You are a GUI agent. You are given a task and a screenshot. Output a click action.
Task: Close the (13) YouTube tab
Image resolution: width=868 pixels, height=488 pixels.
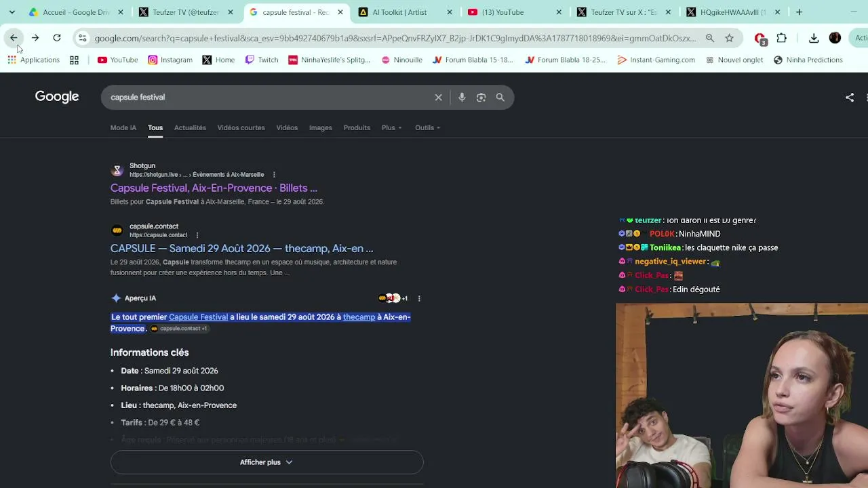pyautogui.click(x=559, y=12)
